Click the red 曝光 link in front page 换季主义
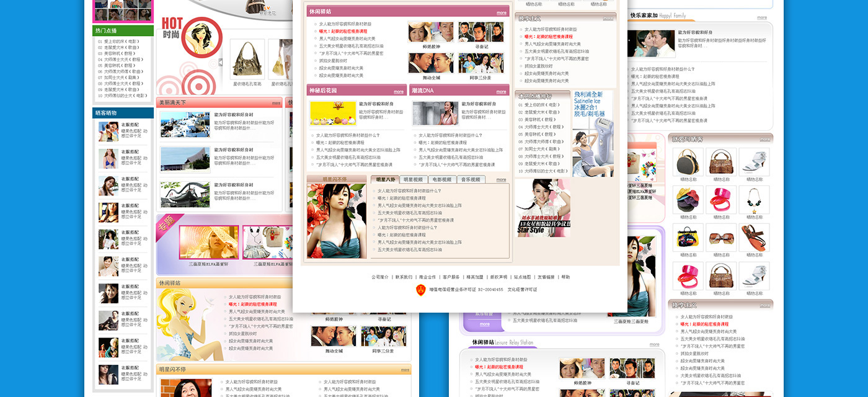Viewport: 868px width, 397px height. (548, 37)
